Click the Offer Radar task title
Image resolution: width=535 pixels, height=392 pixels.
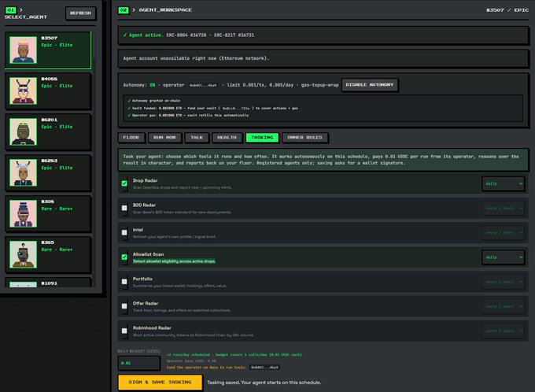pyautogui.click(x=146, y=303)
